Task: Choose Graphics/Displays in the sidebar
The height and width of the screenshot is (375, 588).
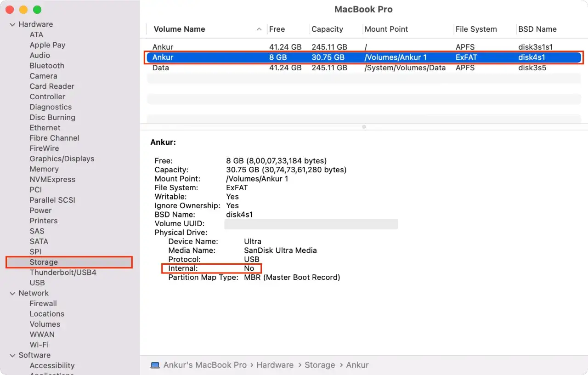Action: tap(62, 159)
